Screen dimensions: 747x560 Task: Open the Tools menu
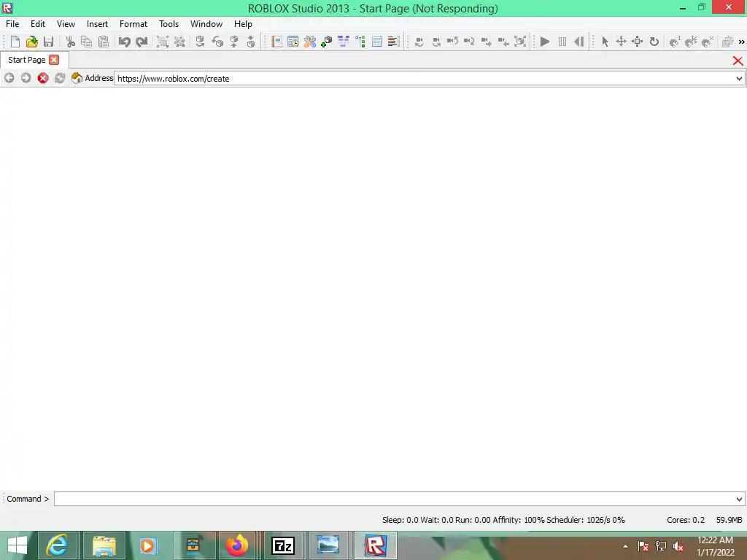click(x=169, y=24)
